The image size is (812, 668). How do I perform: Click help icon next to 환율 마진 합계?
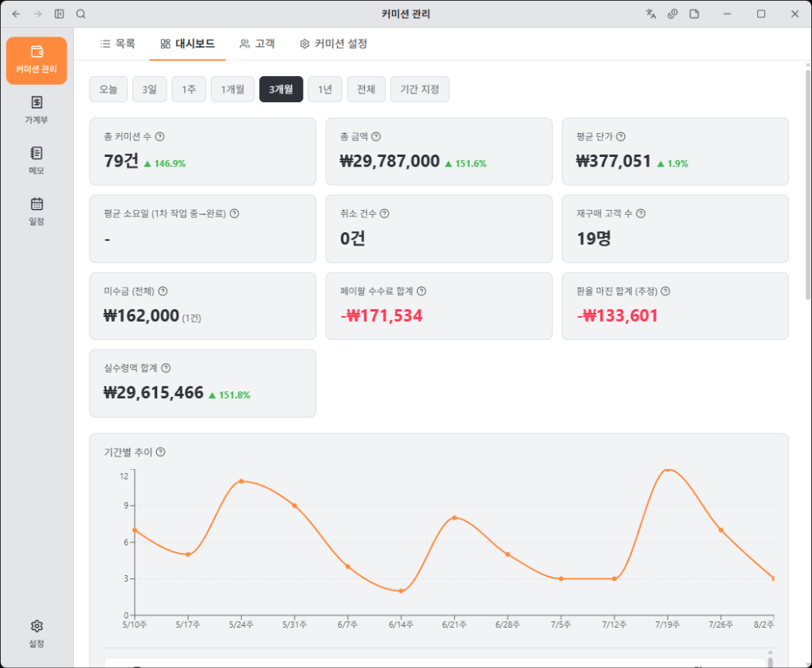(666, 292)
